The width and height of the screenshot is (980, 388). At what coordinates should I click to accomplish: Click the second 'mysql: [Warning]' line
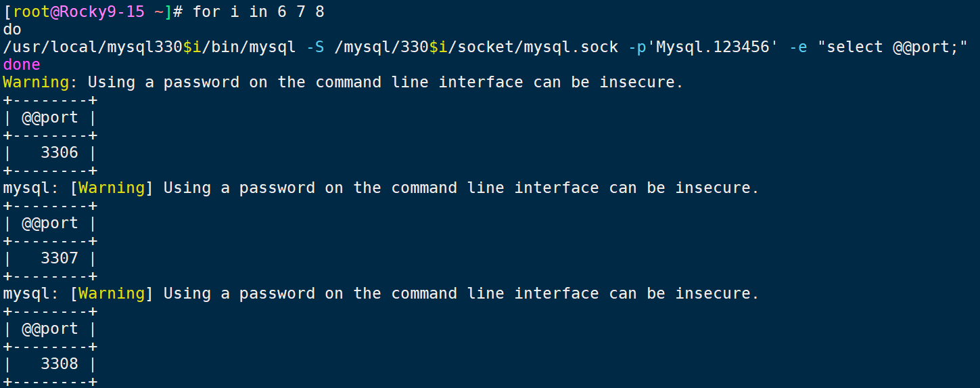click(381, 188)
